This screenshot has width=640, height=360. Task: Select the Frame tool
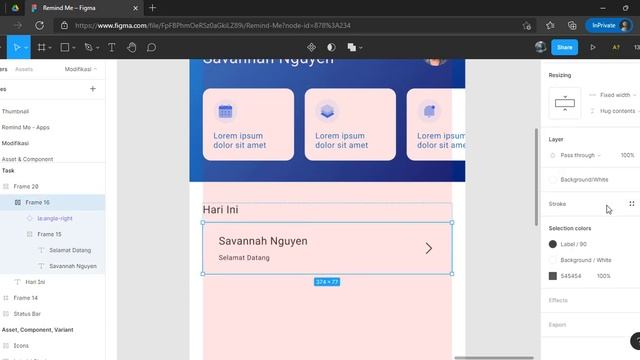pos(41,47)
